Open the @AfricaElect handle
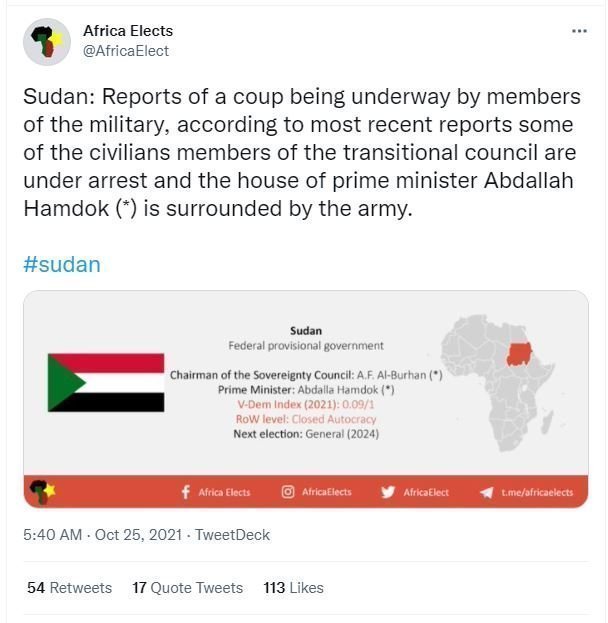 [126, 51]
